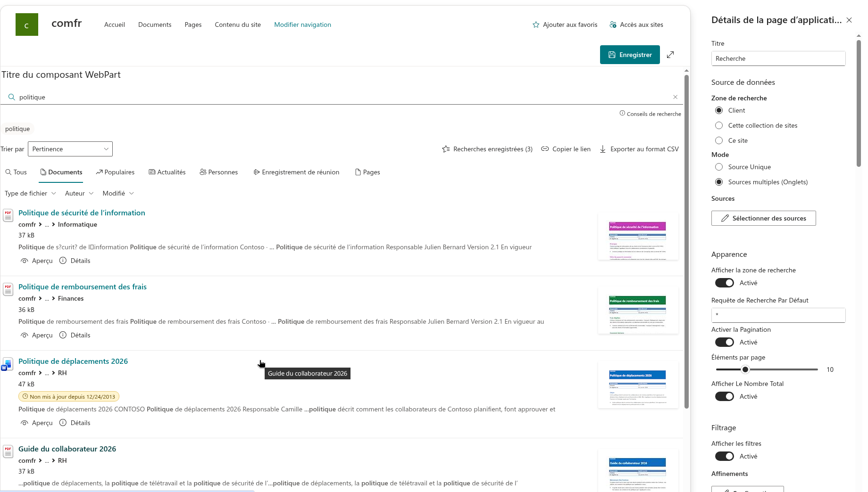Toggle Activer la Pagination switch
Viewport: 868px width, 492px height.
[725, 342]
